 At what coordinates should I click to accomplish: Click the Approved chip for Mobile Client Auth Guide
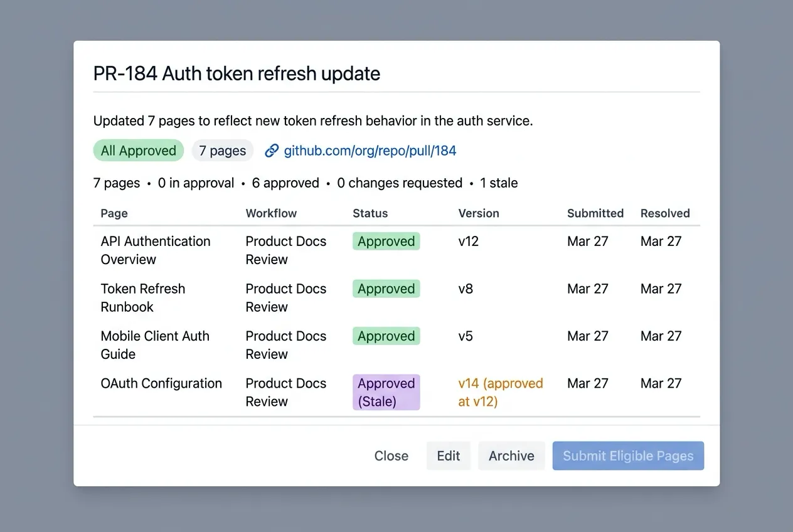click(386, 336)
